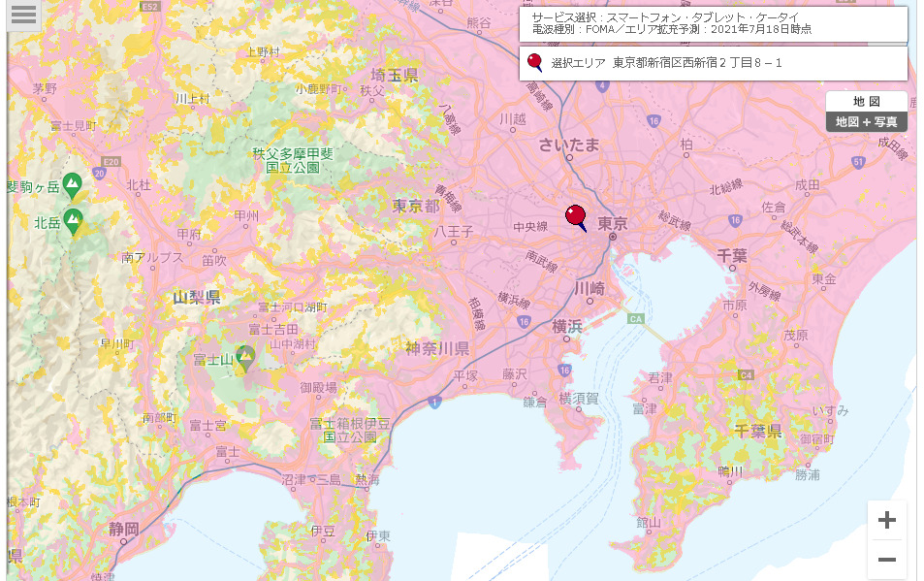This screenshot has width=924, height=581.
Task: Switch map view to 地図
Action: (866, 102)
